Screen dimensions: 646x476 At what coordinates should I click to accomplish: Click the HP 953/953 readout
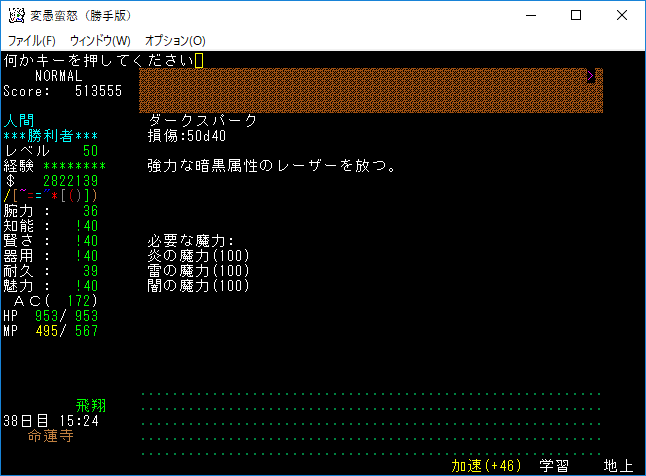click(51, 316)
